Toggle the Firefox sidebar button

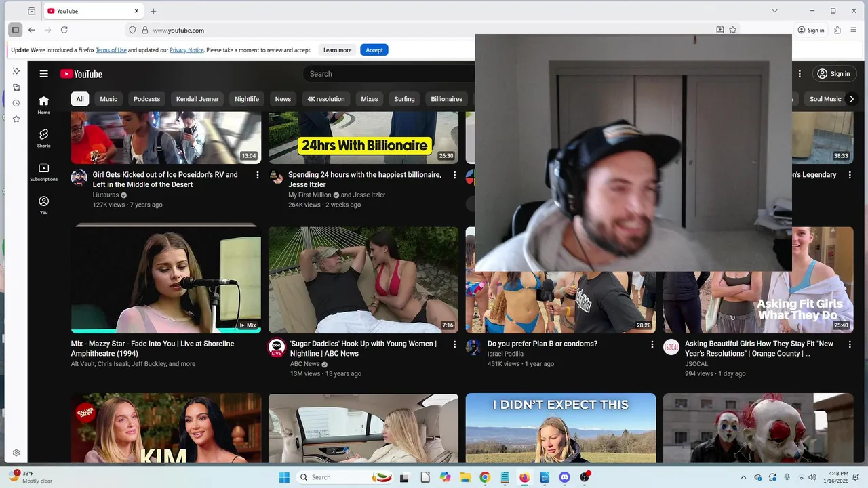(15, 30)
